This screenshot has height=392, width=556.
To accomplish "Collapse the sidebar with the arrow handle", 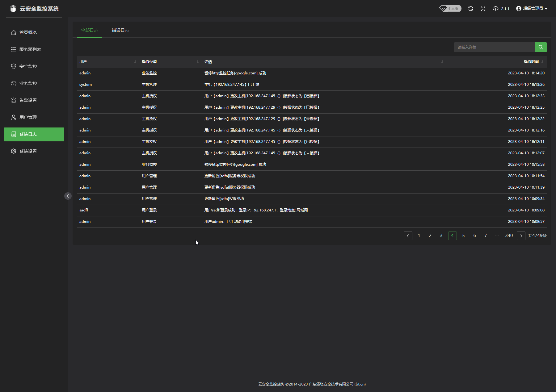I will (x=68, y=196).
